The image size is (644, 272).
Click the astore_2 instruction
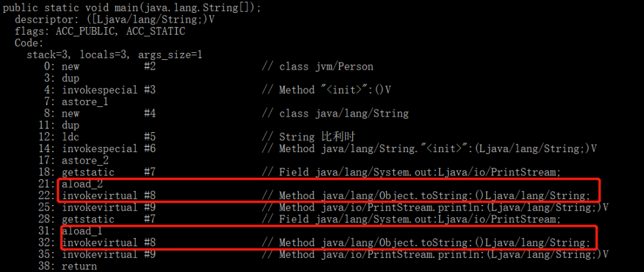point(84,160)
